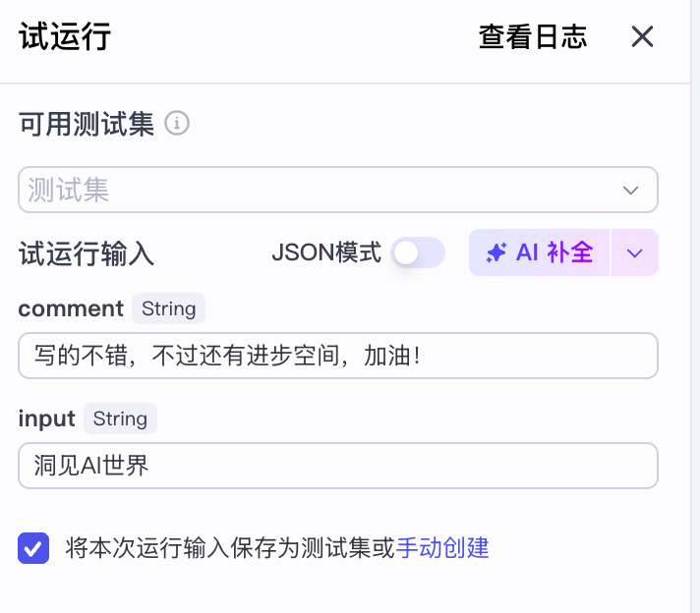Open 查看日志 to view the logs
The width and height of the screenshot is (700, 613).
coord(532,37)
